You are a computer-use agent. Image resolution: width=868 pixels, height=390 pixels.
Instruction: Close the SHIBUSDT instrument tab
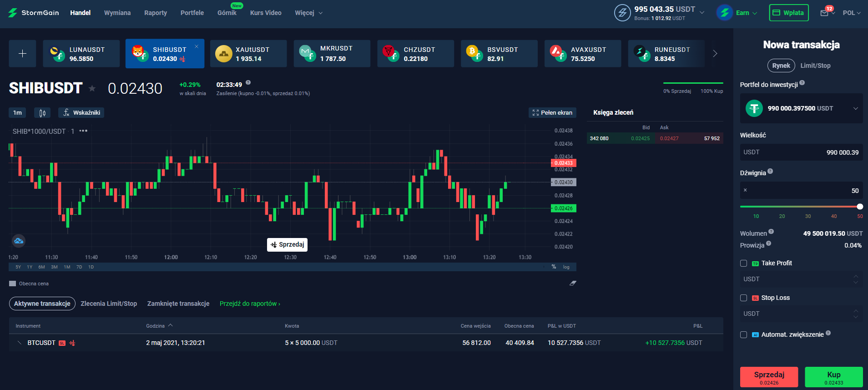click(197, 46)
